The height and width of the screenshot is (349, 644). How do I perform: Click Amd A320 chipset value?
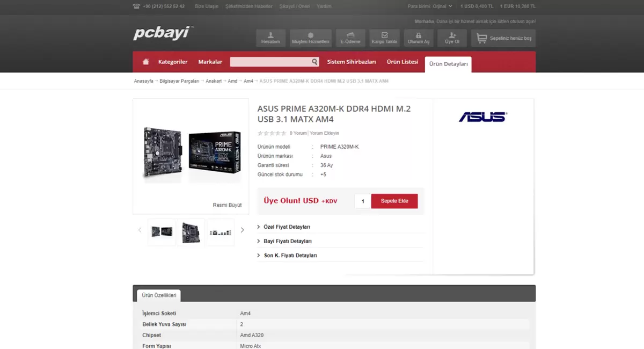click(252, 335)
